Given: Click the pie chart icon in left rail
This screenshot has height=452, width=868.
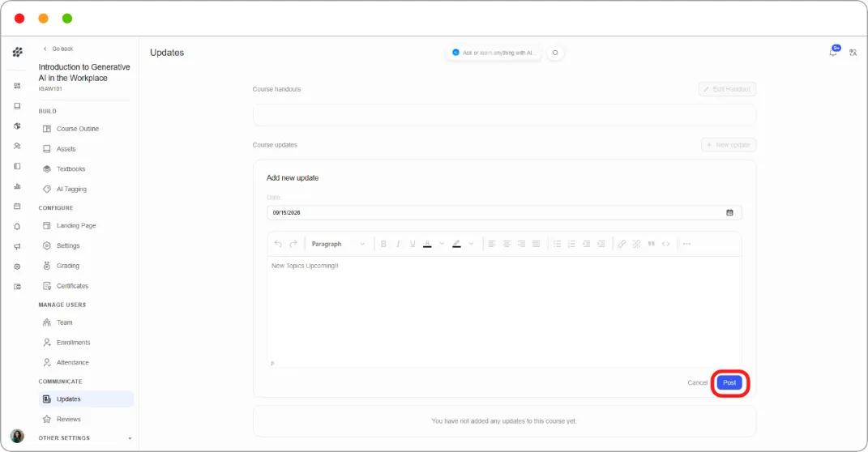Looking at the screenshot, I should (x=17, y=126).
